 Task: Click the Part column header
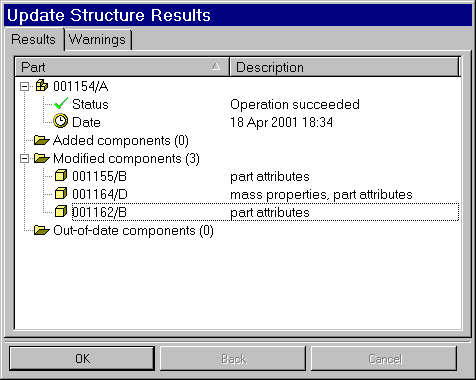click(122, 67)
